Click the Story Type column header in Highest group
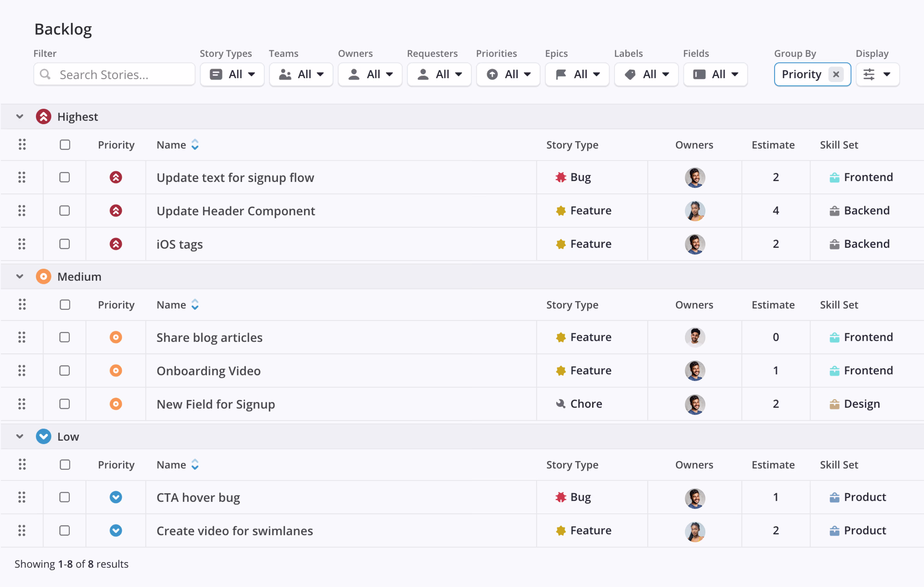The width and height of the screenshot is (924, 587). pos(572,145)
